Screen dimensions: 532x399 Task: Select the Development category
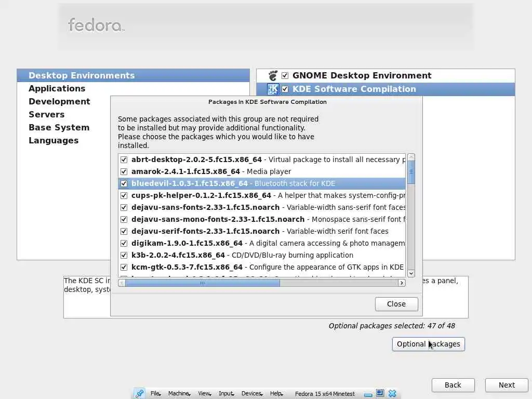coord(59,101)
